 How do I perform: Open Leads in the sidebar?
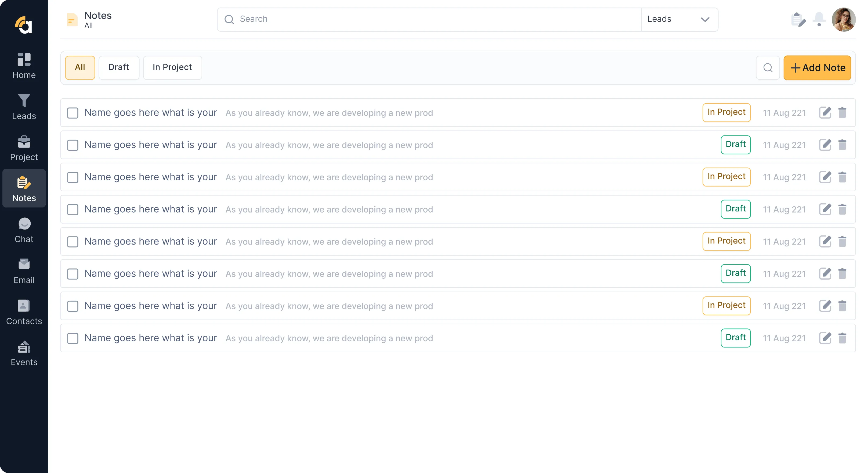coord(24,107)
